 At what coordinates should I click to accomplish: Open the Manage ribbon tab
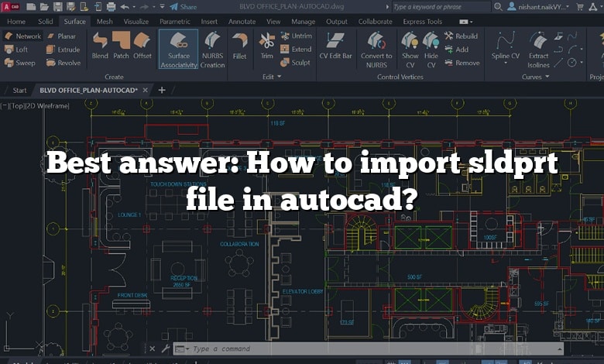click(x=303, y=22)
